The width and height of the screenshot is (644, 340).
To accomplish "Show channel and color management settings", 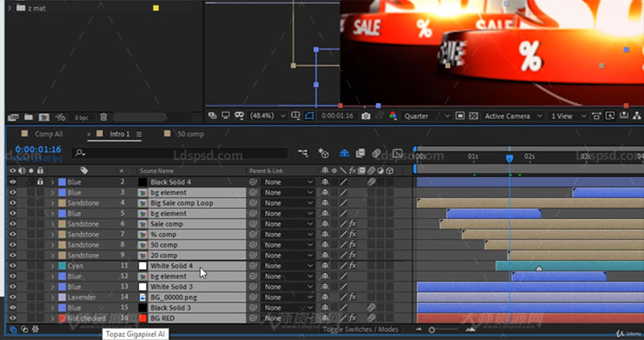I will pyautogui.click(x=393, y=116).
